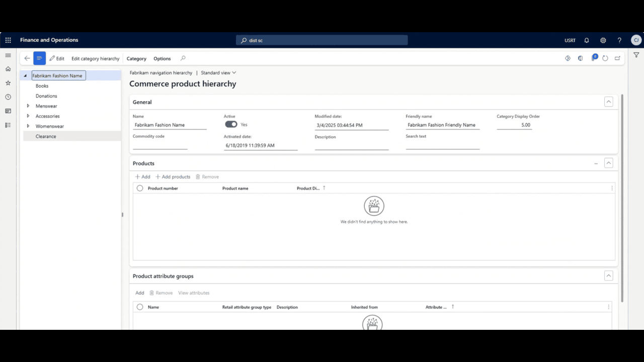644x362 pixels.
Task: Open in Office icon
Action: [x=580, y=58]
